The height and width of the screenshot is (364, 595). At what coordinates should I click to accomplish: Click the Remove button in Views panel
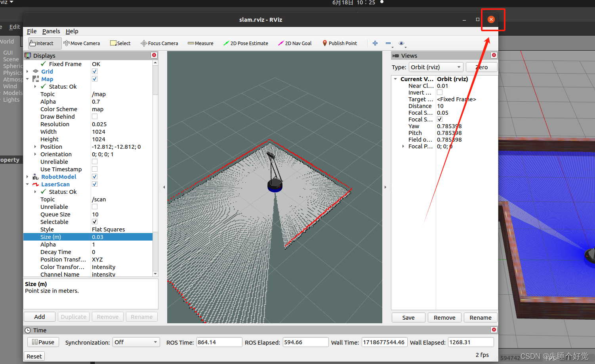click(444, 318)
